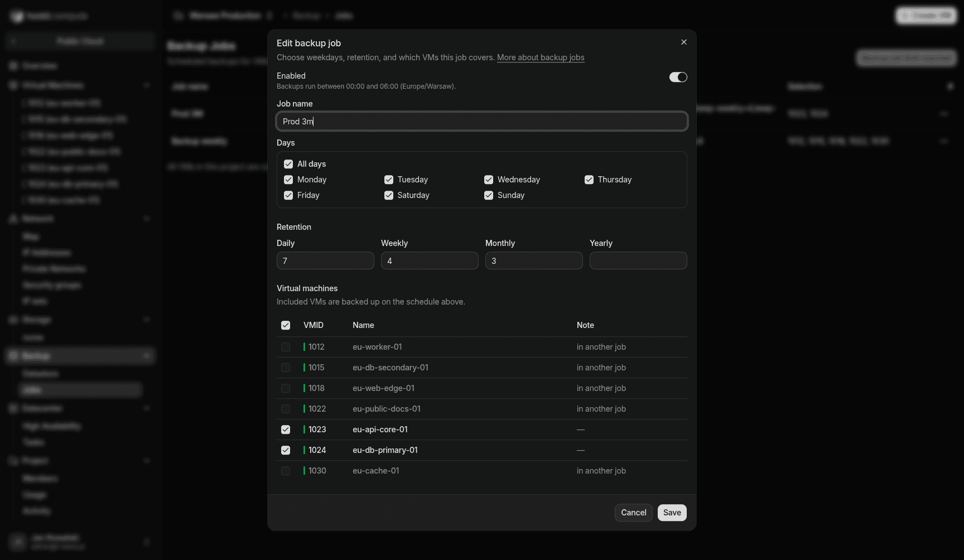Click 'in another job' note for eu-public-docs-01
This screenshot has height=560, width=964.
coord(601,409)
